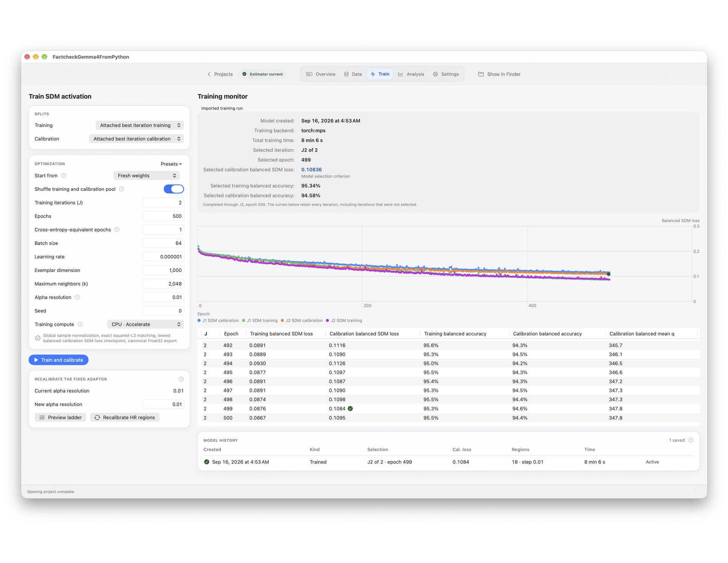This screenshot has height=563, width=728.
Task: Sort by Training balanced SDM loss column
Action: click(x=282, y=334)
